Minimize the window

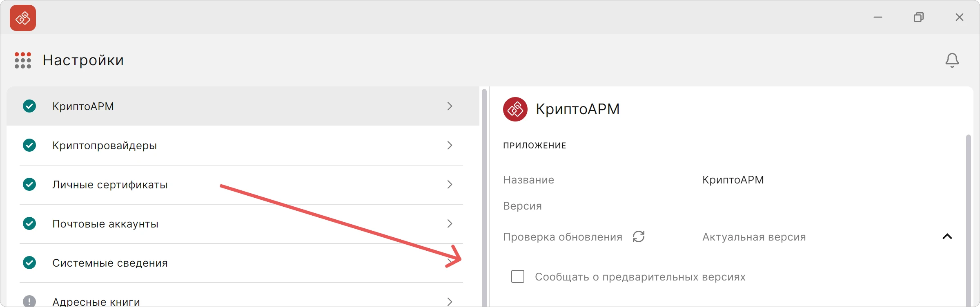pos(878,17)
